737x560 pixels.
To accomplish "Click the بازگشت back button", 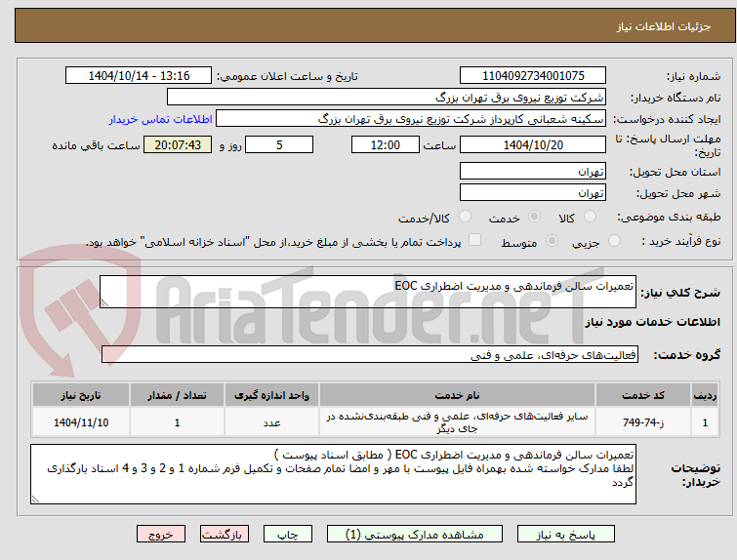I will click(225, 535).
